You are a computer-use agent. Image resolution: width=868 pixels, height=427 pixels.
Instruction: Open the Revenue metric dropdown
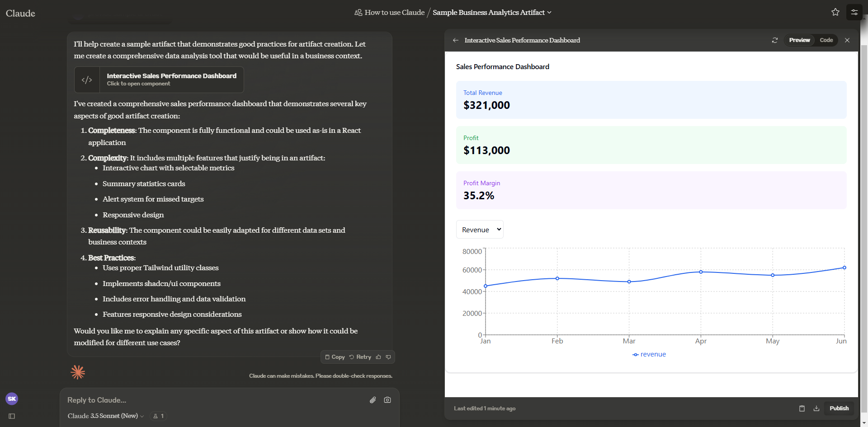480,230
